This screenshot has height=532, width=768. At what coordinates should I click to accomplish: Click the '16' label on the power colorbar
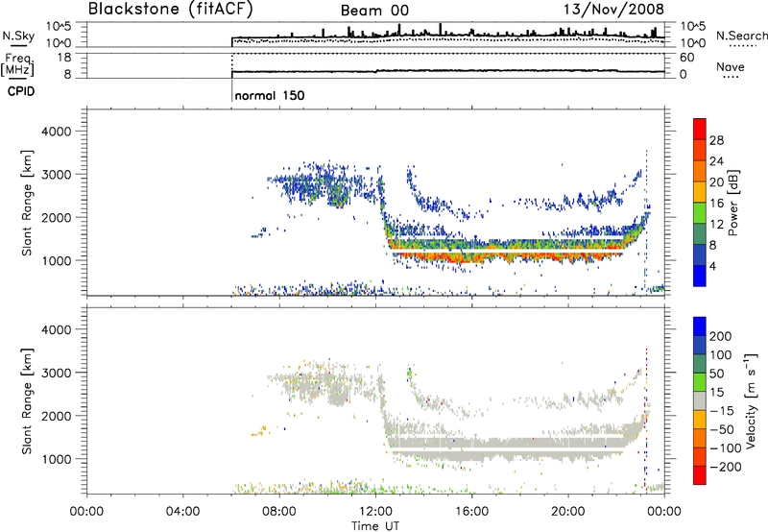point(716,204)
